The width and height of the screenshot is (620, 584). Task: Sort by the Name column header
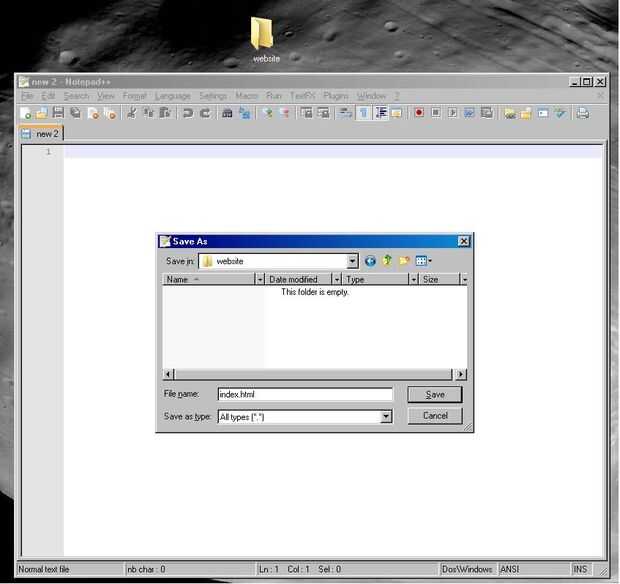pyautogui.click(x=209, y=280)
